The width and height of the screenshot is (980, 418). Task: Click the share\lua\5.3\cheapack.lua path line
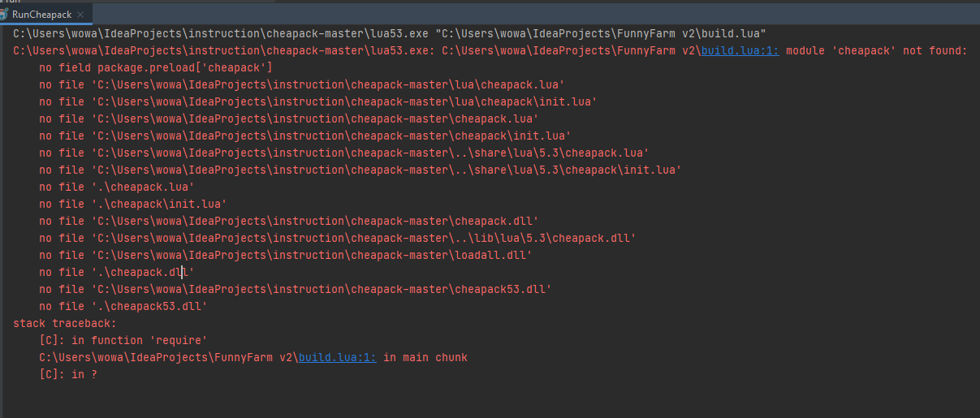pyautogui.click(x=344, y=153)
